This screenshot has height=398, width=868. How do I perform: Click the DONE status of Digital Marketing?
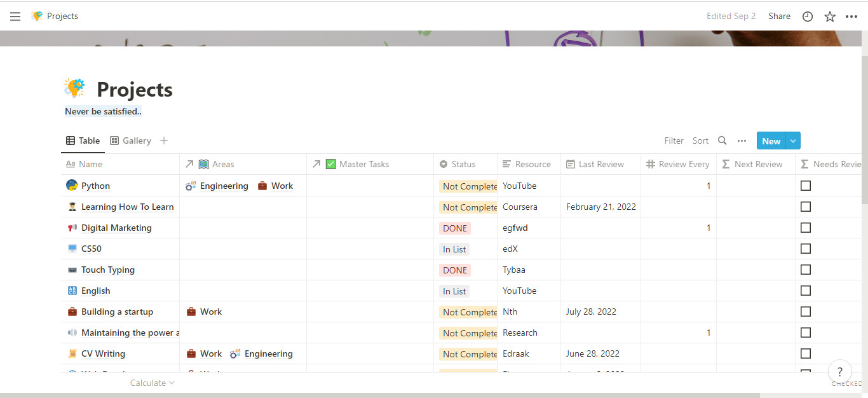click(455, 228)
